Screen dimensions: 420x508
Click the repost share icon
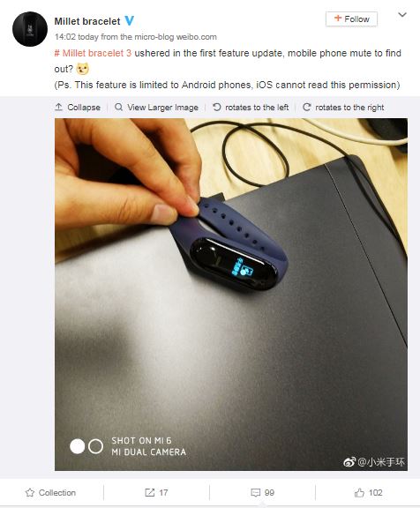(x=149, y=492)
